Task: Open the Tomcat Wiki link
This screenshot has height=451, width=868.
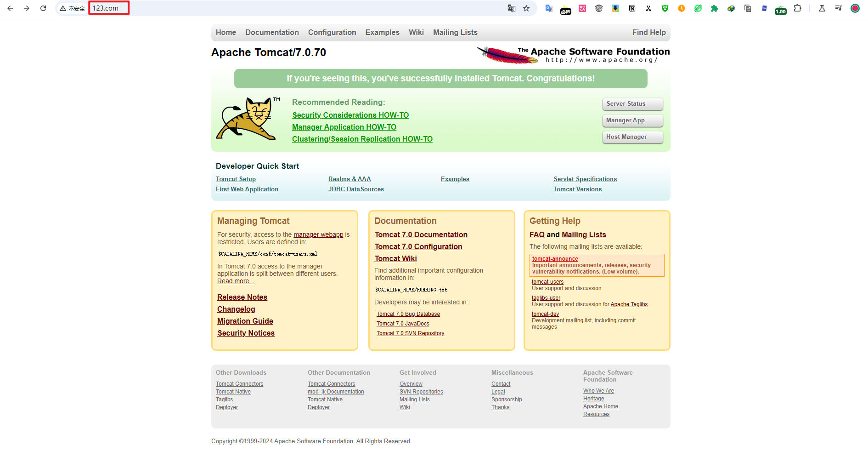Action: [395, 258]
